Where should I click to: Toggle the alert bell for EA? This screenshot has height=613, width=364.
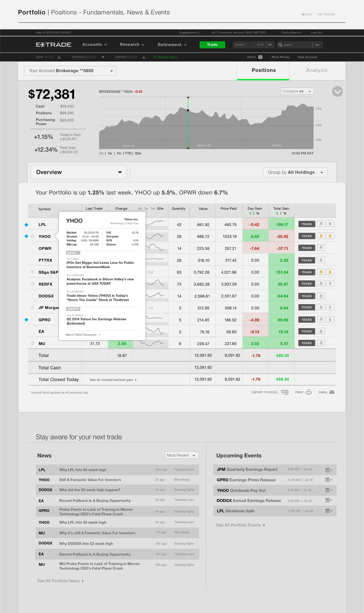tap(321, 331)
